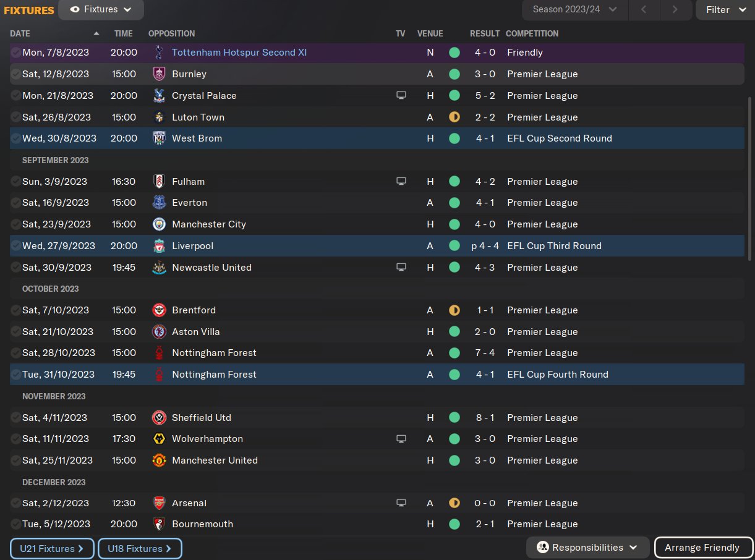Screen dimensions: 755x560
Task: Click the green win indicator for Sheffield Utd
Action: (x=454, y=418)
